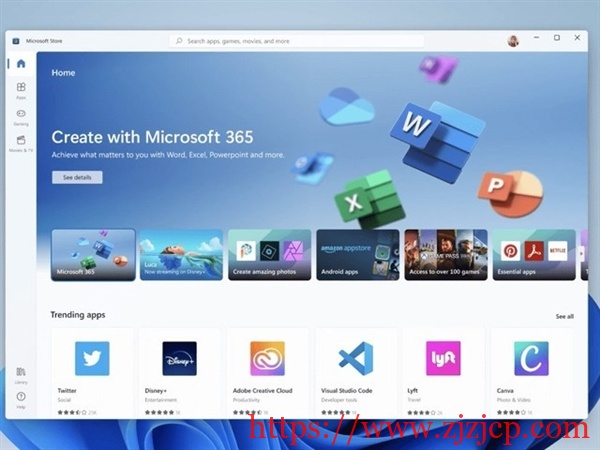Open the Adobe Creative Cloud icon
Screen dimensions: 600x450
(x=267, y=359)
